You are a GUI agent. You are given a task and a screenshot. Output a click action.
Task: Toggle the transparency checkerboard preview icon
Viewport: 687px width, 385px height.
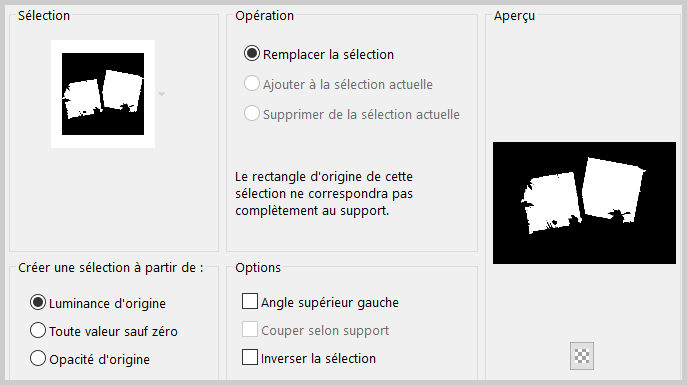pyautogui.click(x=582, y=356)
